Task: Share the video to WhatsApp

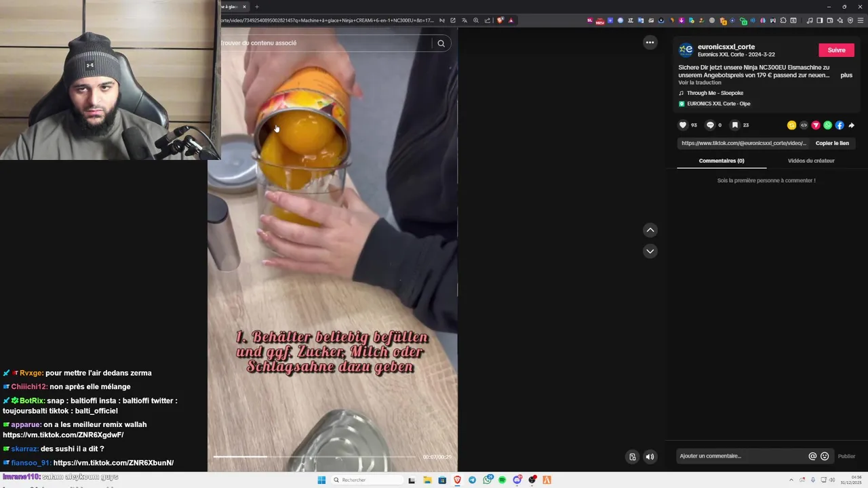Action: 827,125
